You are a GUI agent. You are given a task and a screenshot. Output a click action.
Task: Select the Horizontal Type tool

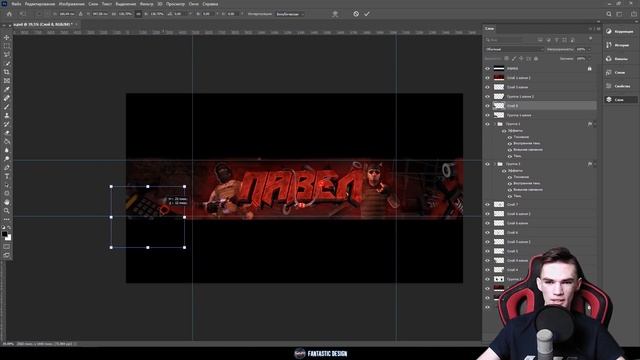coord(7,176)
